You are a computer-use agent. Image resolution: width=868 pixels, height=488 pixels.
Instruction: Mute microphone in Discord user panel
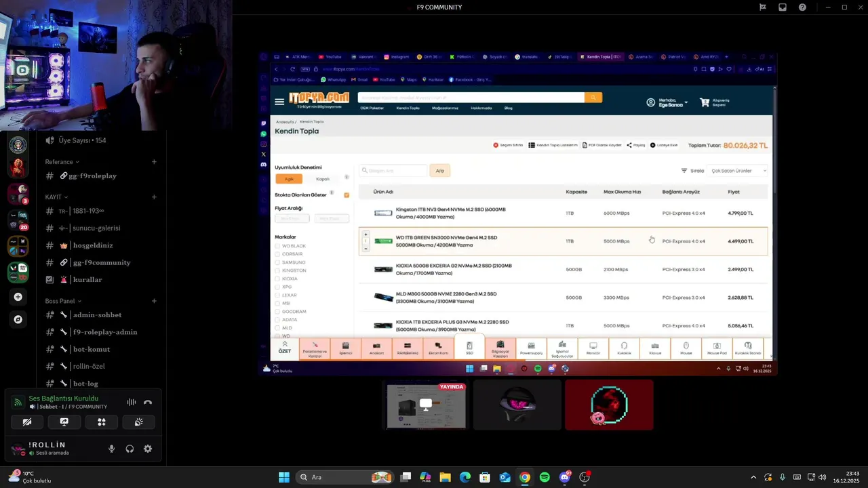click(x=112, y=449)
